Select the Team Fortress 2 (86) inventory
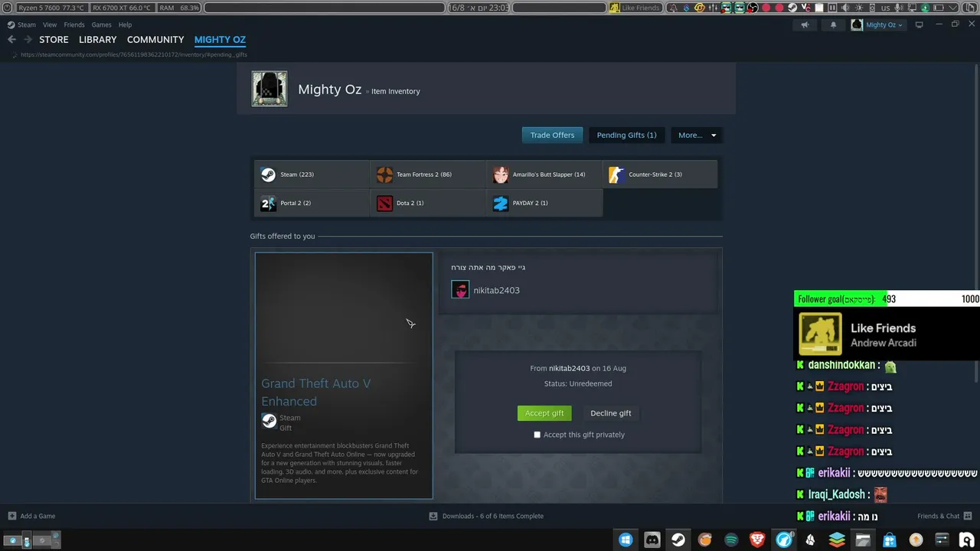The width and height of the screenshot is (980, 551). tap(428, 174)
